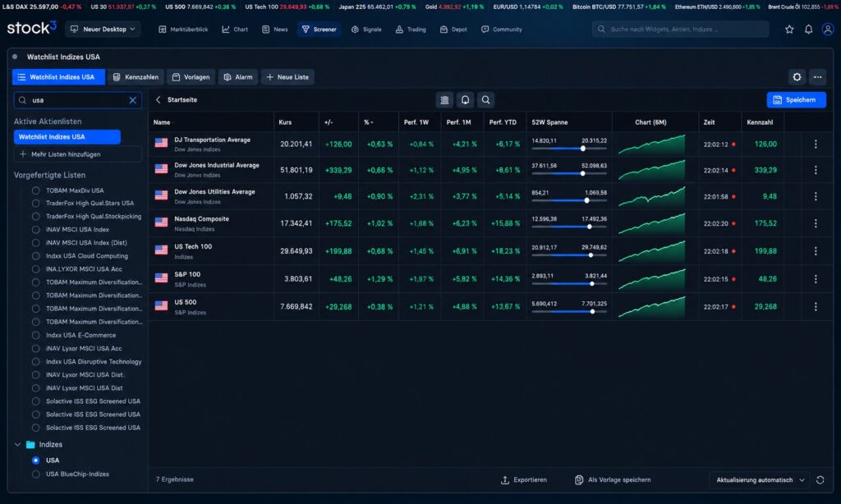Image resolution: width=841 pixels, height=504 pixels.
Task: Open the three-dots more options menu
Action: click(x=817, y=77)
